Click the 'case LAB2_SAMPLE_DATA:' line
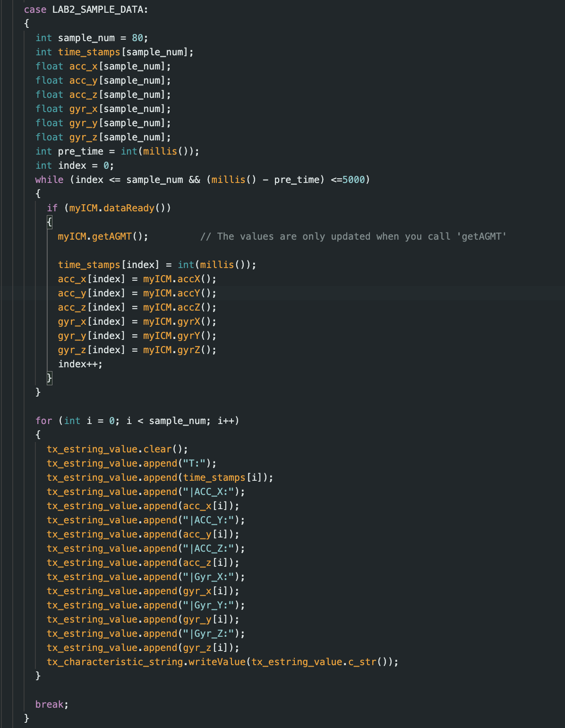The image size is (565, 728). (x=86, y=9)
